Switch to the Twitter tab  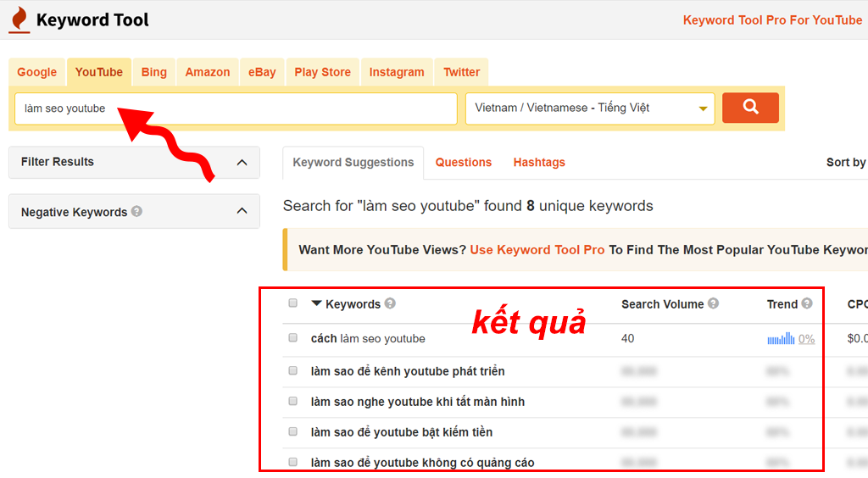[462, 72]
